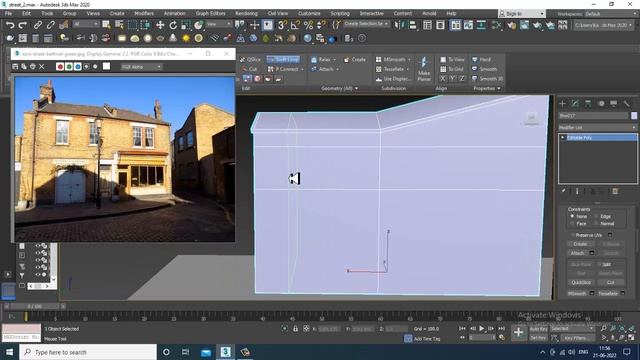Activate the Select and Rotate tool
Image resolution: width=640 pixels, height=360 pixels.
tap(173, 25)
